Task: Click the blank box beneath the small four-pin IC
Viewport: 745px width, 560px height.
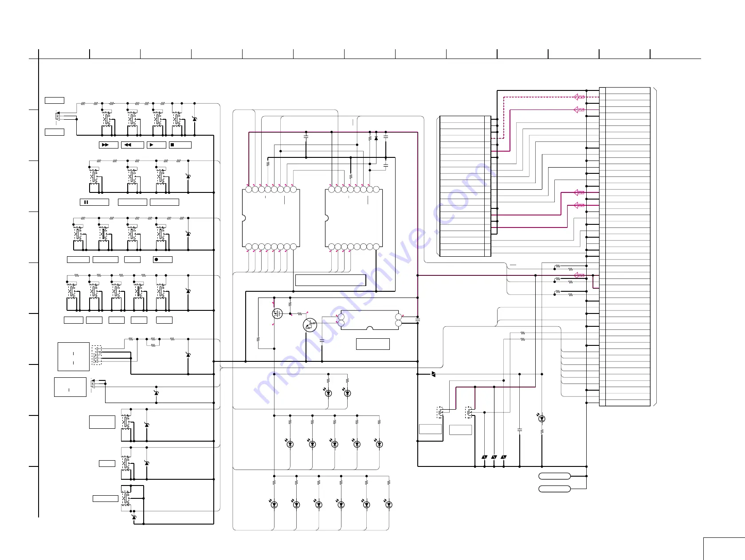Action: pos(373,344)
